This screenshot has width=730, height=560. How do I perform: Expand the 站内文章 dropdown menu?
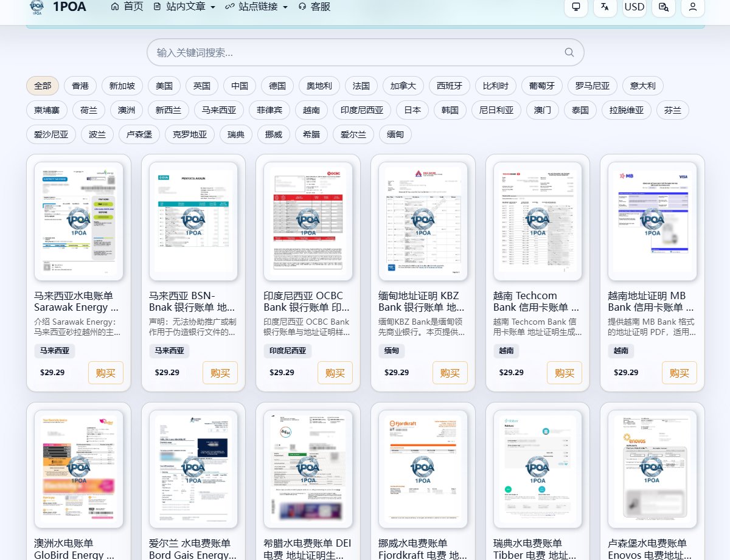184,7
